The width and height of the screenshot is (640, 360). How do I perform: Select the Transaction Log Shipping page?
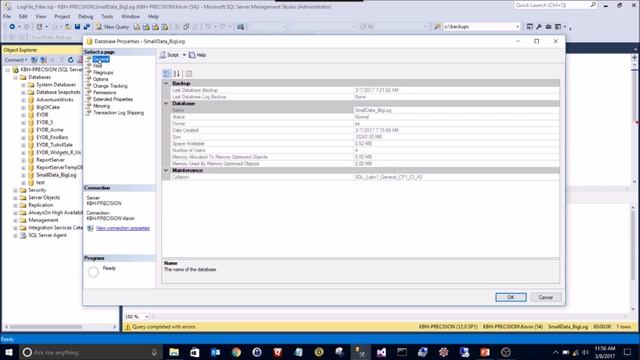(118, 113)
